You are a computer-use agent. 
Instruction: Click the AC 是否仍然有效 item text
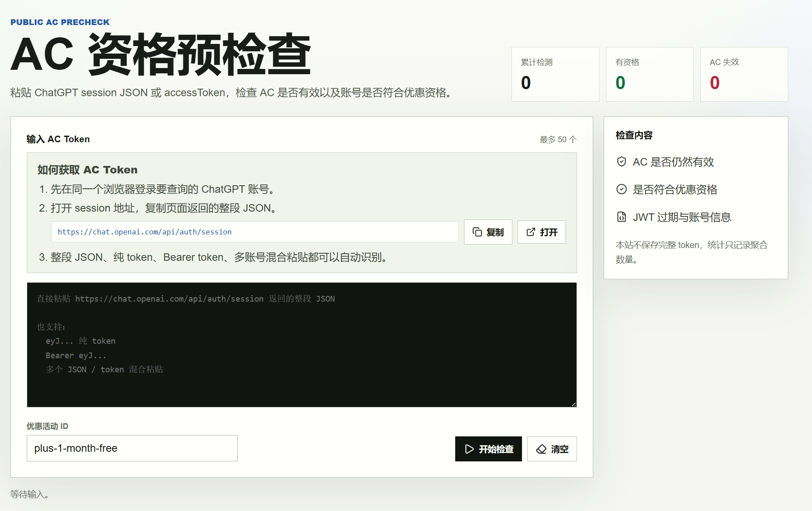click(x=673, y=162)
